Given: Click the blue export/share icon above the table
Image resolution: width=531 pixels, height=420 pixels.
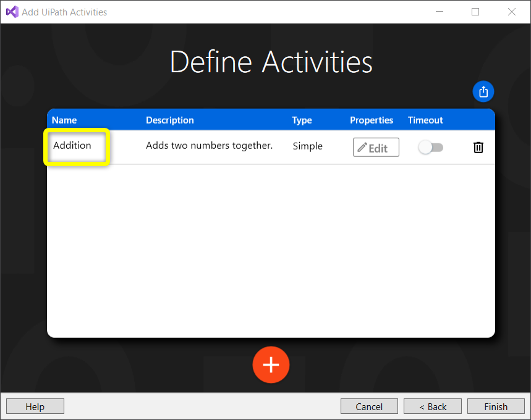Looking at the screenshot, I should [x=483, y=91].
